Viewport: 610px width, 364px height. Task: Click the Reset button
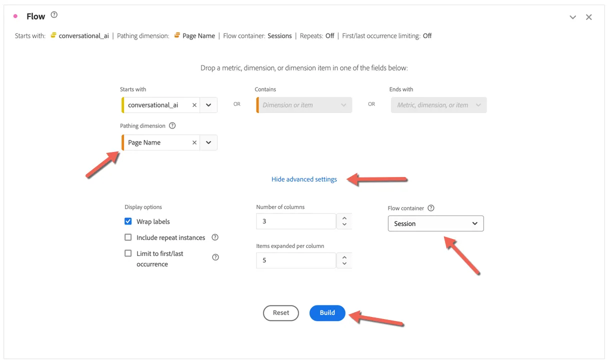[281, 313]
